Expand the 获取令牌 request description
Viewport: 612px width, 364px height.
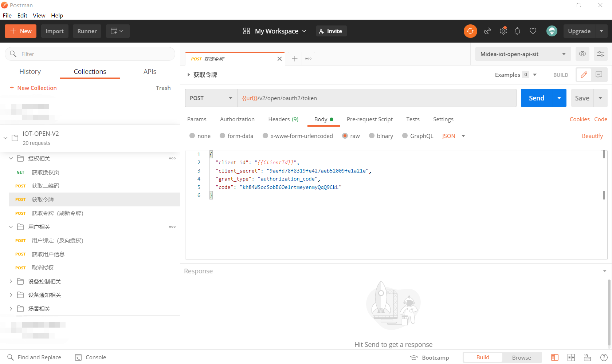[189, 75]
